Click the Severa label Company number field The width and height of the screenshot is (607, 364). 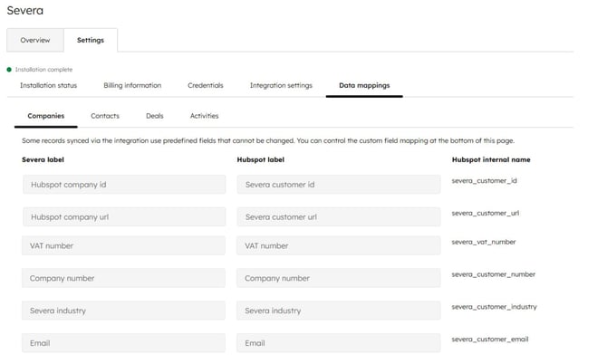[x=123, y=278]
